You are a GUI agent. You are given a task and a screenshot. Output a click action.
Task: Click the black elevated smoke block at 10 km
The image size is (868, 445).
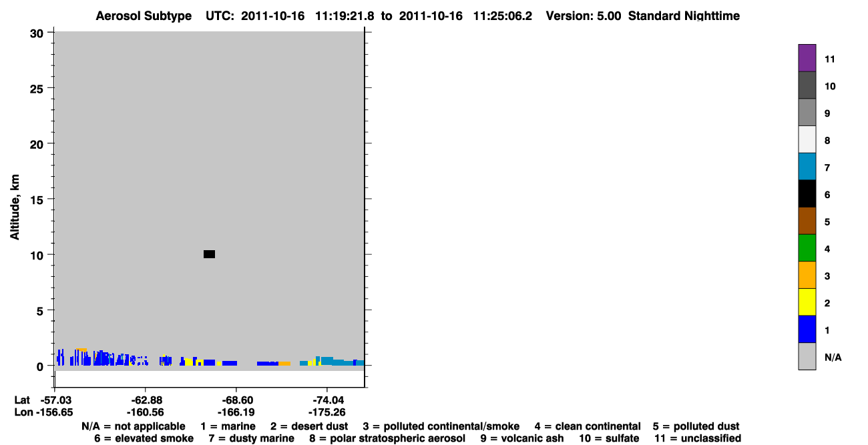pos(209,254)
